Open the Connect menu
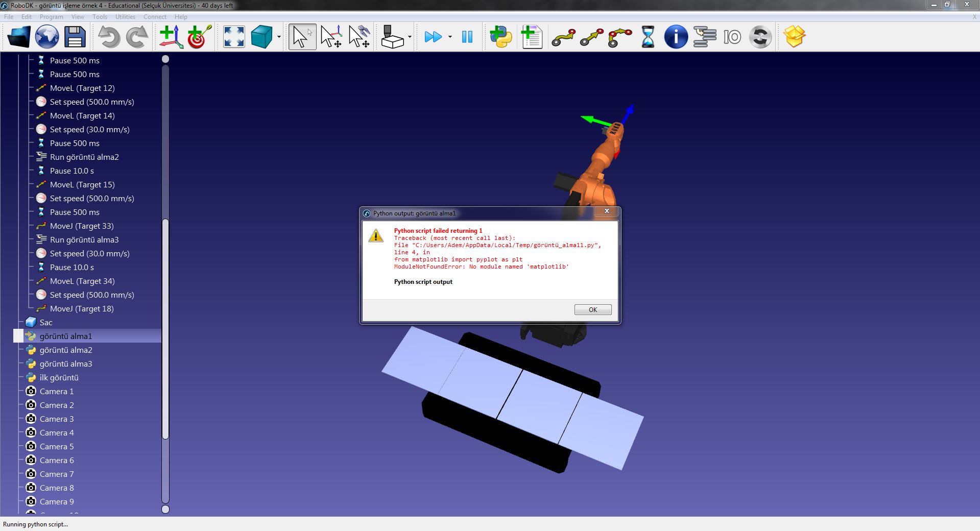Screen dimensions: 980x531 (x=155, y=17)
